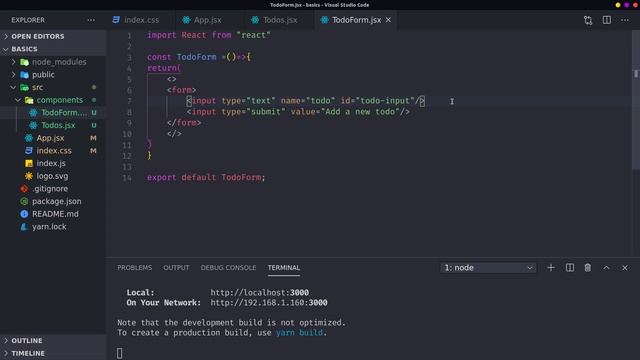
Task: Click the index.js JavaScript icon
Action: coord(29,163)
